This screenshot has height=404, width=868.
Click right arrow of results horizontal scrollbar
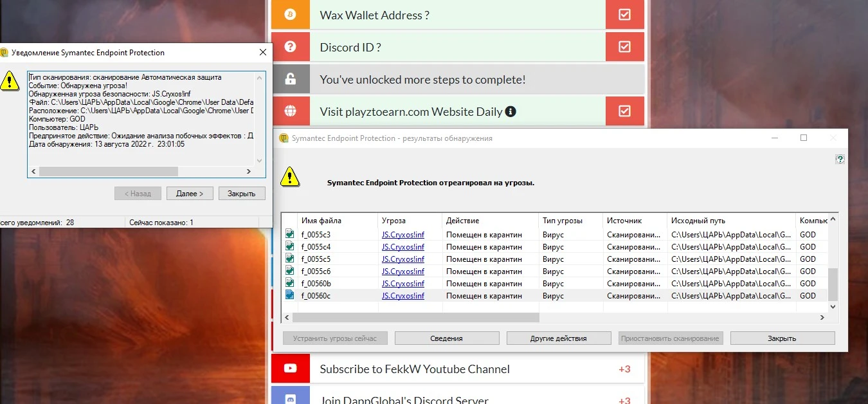(x=822, y=317)
